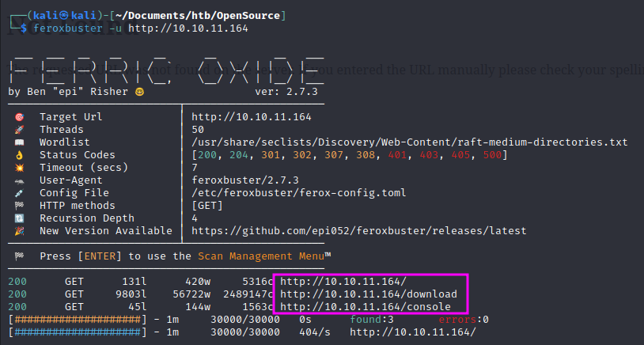
Task: Click the [GET] HTTP methods value
Action: pos(207,206)
